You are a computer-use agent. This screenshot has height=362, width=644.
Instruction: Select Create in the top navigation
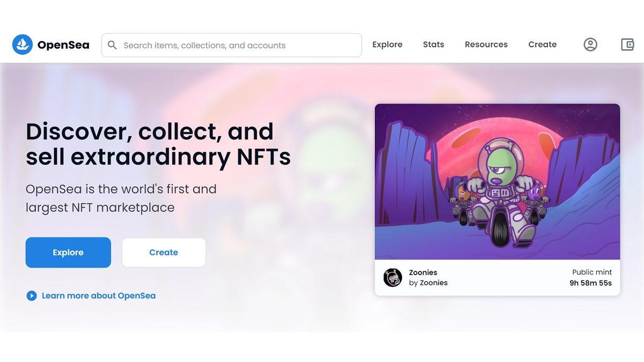click(x=542, y=45)
